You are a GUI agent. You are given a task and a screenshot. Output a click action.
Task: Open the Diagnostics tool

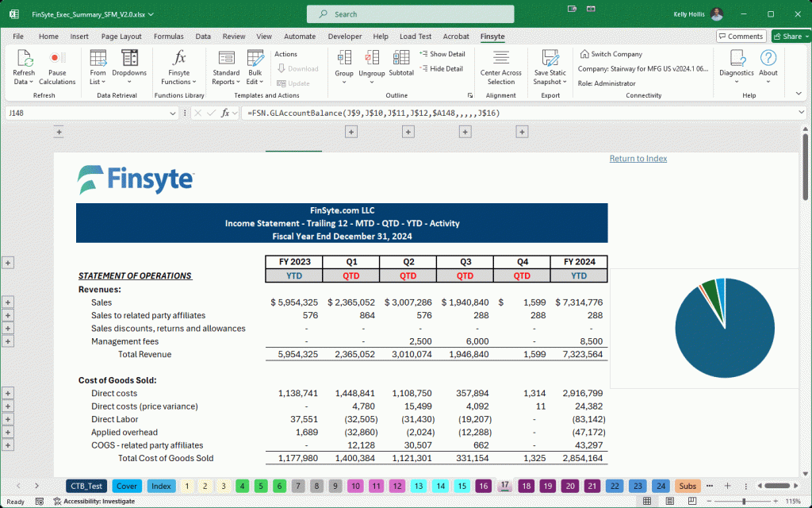pos(736,60)
